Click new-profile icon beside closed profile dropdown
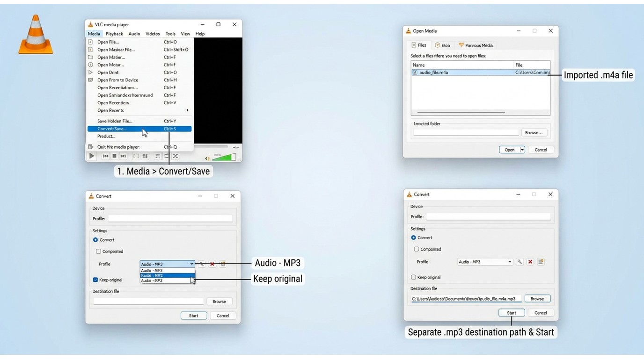644x359 pixels. point(541,262)
